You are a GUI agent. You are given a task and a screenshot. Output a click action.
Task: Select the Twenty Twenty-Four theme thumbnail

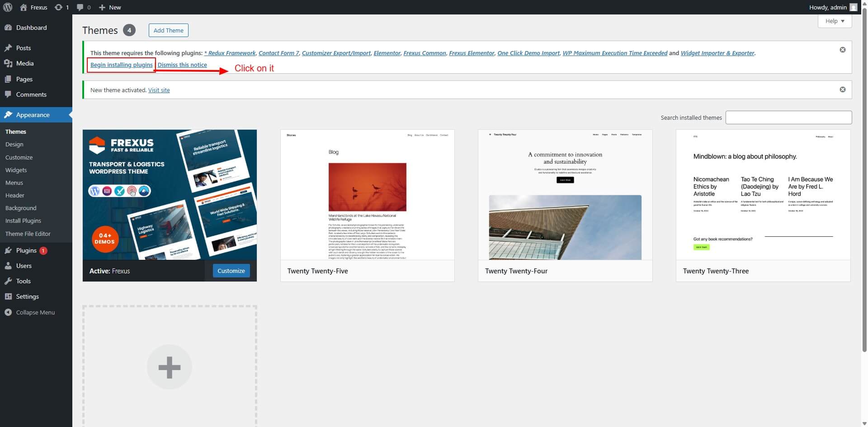(x=565, y=195)
